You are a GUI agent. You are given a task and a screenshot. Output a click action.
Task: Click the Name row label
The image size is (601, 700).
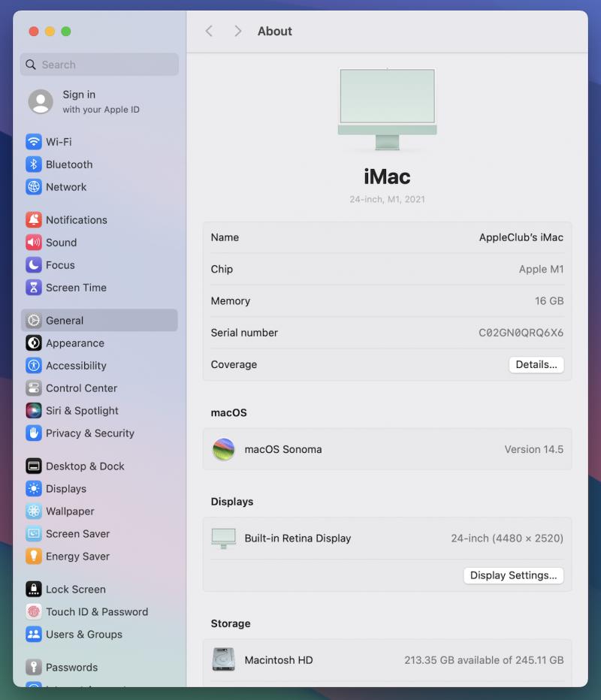[225, 237]
